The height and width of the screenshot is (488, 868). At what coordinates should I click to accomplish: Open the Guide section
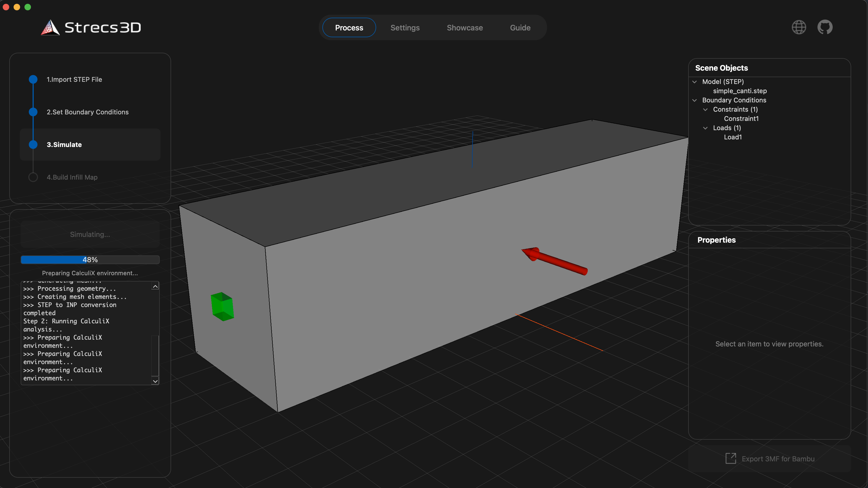point(520,27)
